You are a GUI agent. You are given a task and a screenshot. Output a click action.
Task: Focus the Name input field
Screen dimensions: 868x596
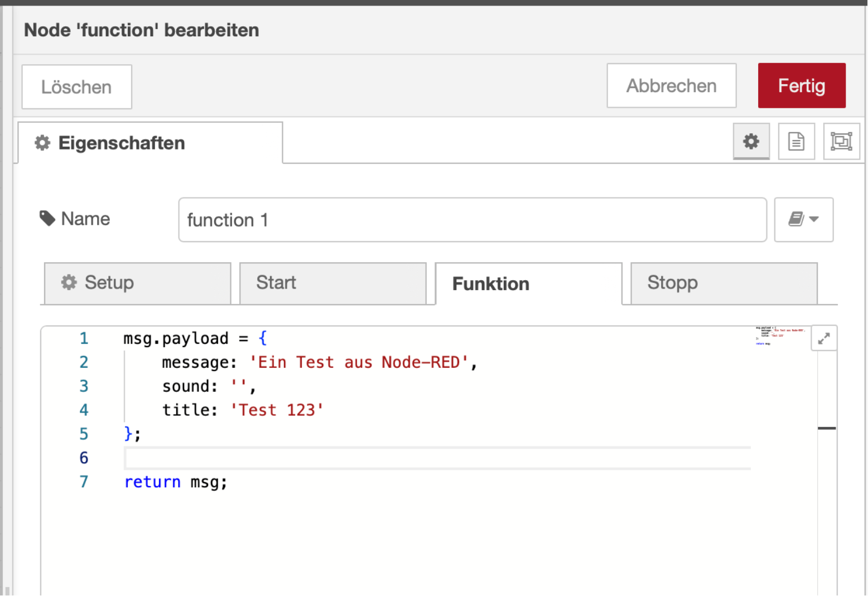(472, 219)
